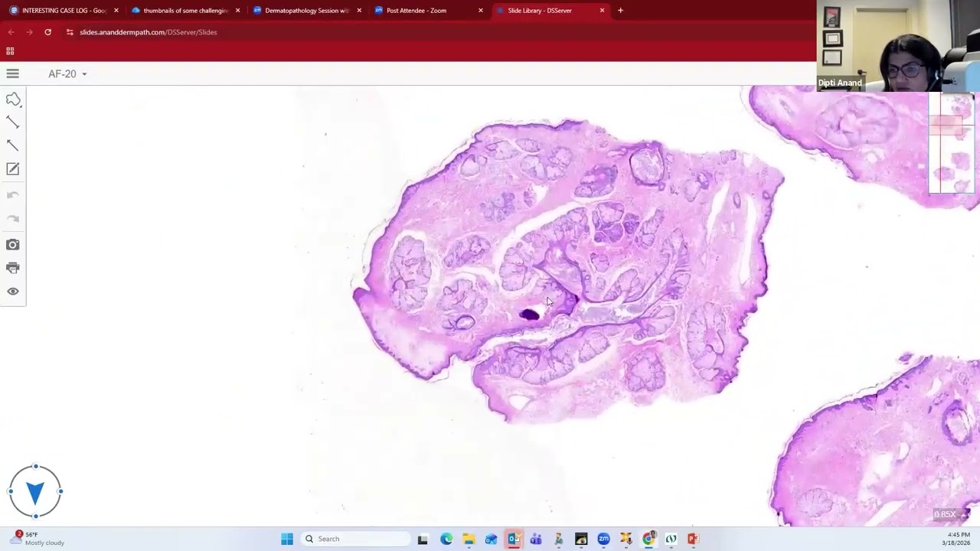The image size is (980, 551).
Task: Reload the current page
Action: click(x=47, y=32)
